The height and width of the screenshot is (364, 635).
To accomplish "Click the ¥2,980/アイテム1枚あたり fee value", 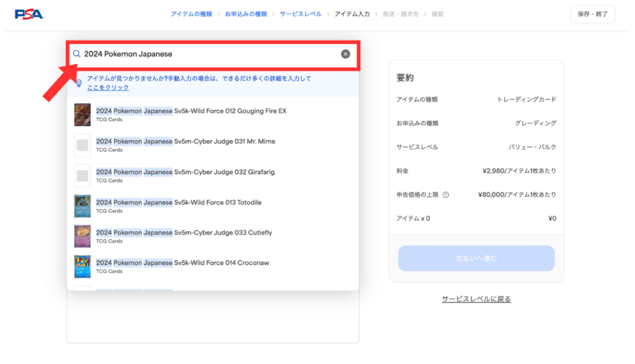I will click(x=519, y=171).
